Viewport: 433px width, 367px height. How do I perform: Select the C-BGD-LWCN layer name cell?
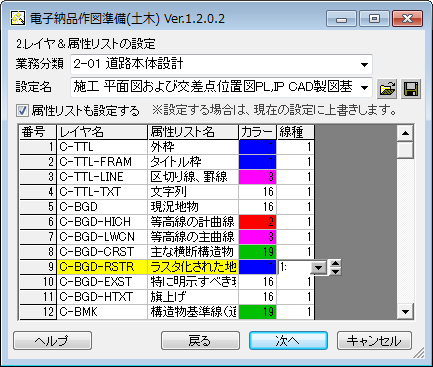tap(102, 237)
